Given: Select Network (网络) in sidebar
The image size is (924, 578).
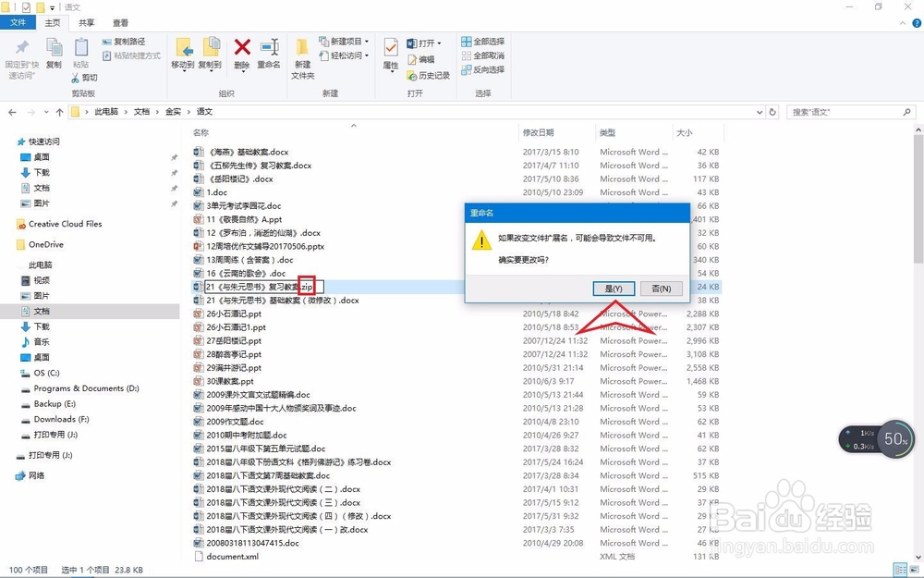Looking at the screenshot, I should pos(30,475).
